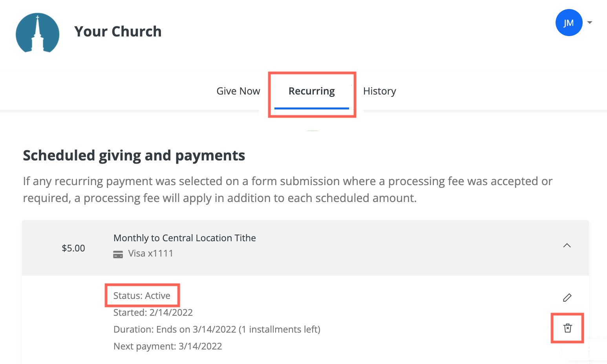607x364 pixels.
Task: Delete the recurring gift with trash icon
Action: click(x=568, y=328)
